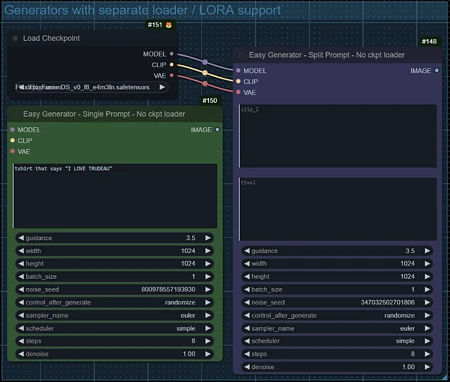
Task: Click the Easy Generator Single Prompt node title
Action: 104,114
